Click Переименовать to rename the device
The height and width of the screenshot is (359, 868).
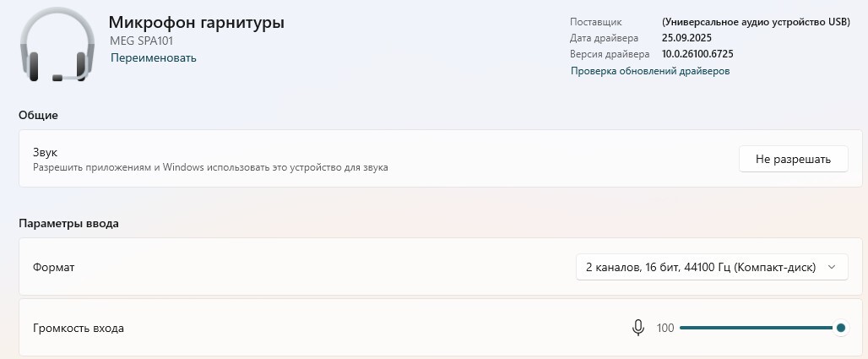tap(154, 58)
